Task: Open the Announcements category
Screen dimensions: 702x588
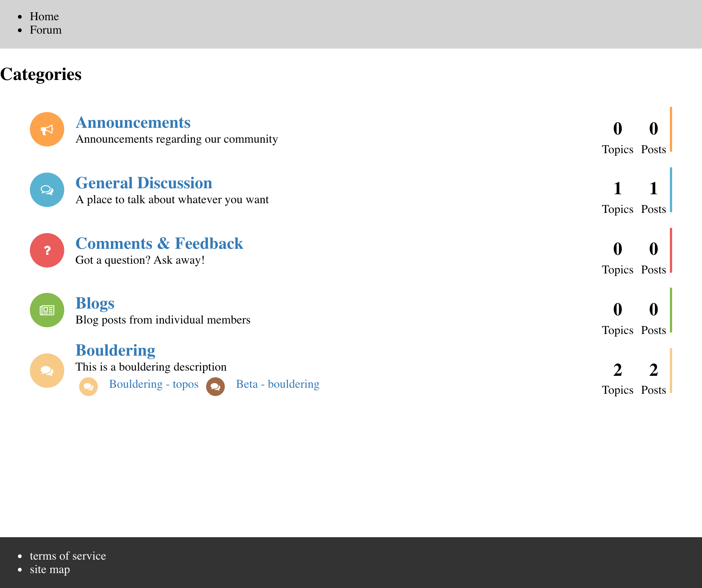Action: coord(133,122)
